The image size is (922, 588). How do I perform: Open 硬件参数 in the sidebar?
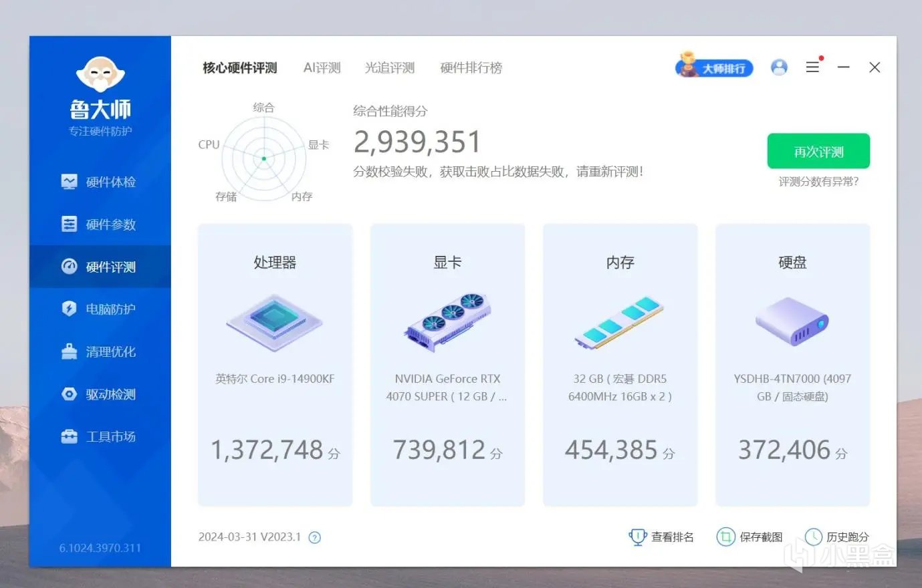pyautogui.click(x=99, y=225)
